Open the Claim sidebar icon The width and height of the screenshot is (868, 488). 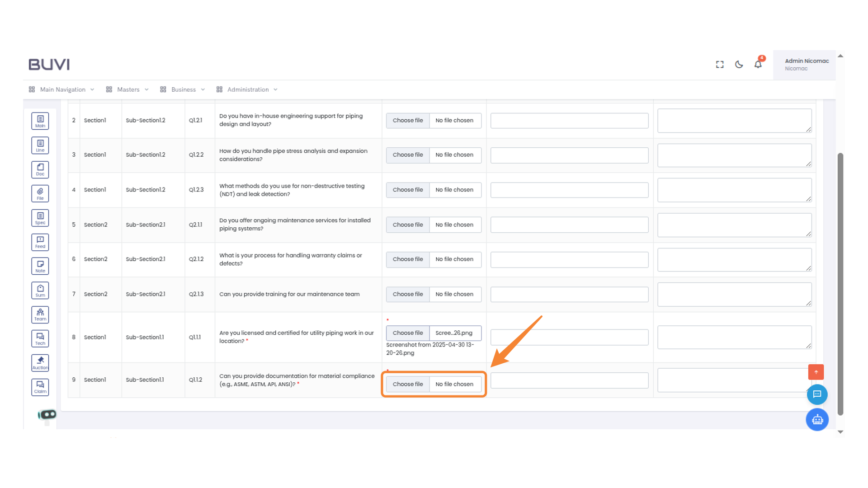(40, 387)
